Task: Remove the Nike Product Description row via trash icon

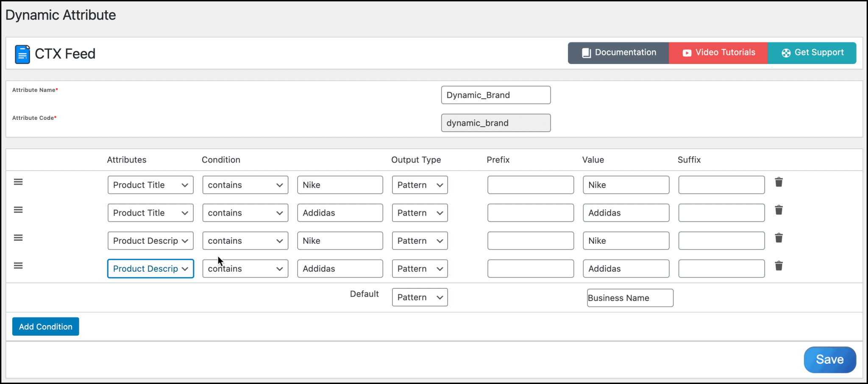Action: pos(779,238)
